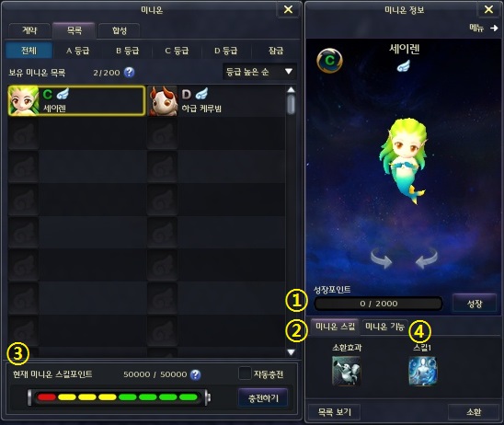The image size is (504, 425).
Task: Click the 충전하기 button
Action: pyautogui.click(x=263, y=398)
